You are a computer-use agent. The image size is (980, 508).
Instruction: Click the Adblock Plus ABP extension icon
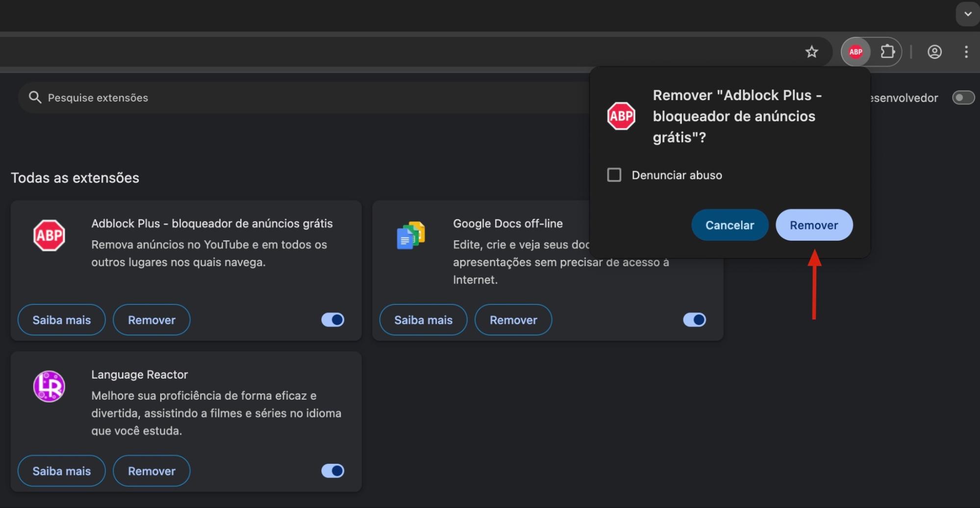49,235
